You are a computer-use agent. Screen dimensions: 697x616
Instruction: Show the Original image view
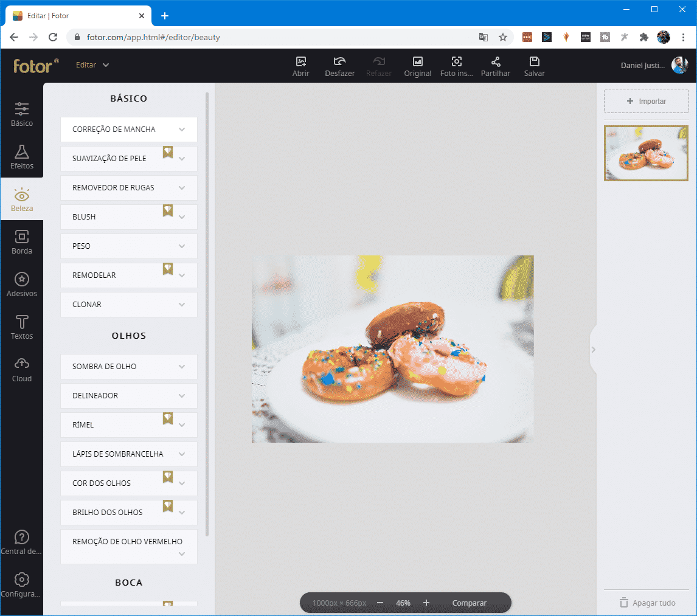[417, 62]
